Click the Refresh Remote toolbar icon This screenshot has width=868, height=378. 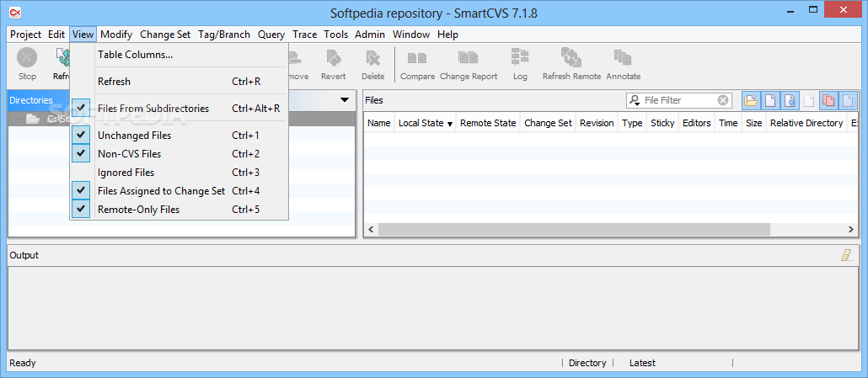click(571, 57)
